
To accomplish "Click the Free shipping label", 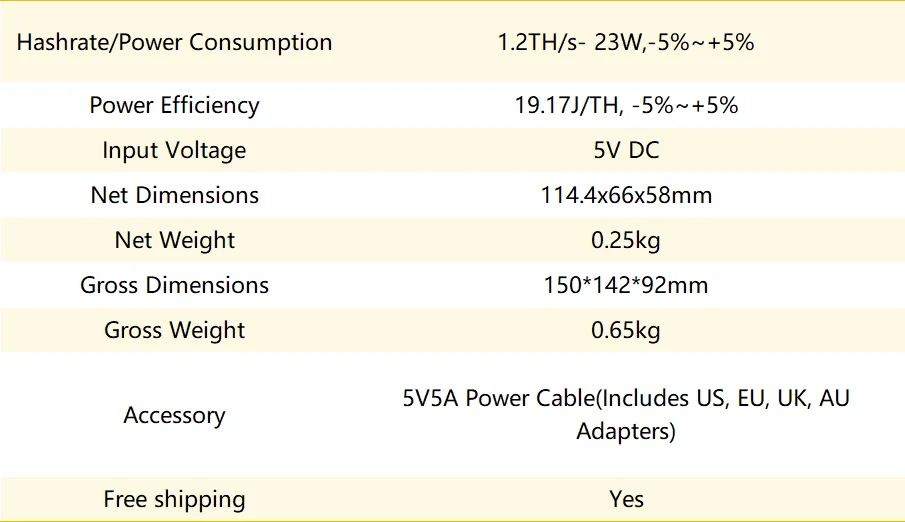I will 174,499.
